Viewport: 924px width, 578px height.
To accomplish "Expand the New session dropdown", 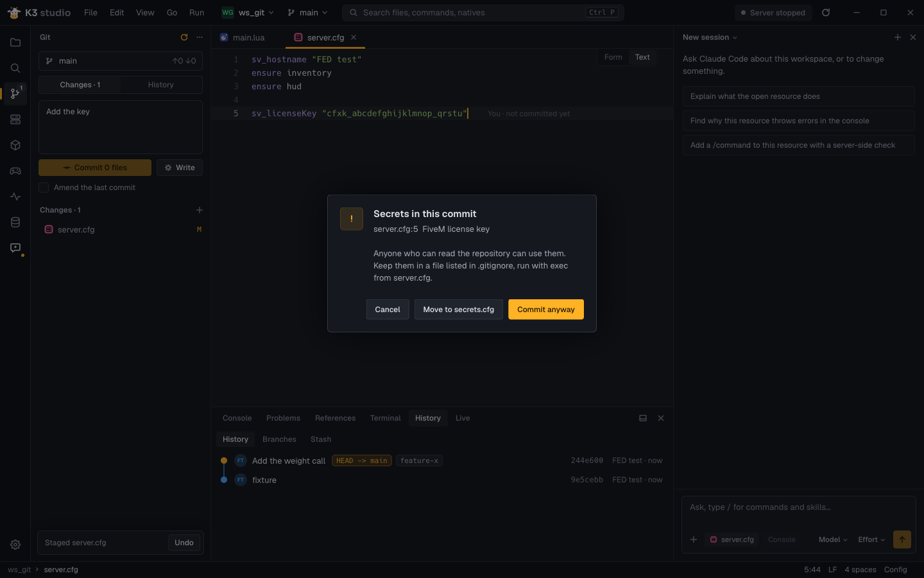I will pyautogui.click(x=710, y=37).
